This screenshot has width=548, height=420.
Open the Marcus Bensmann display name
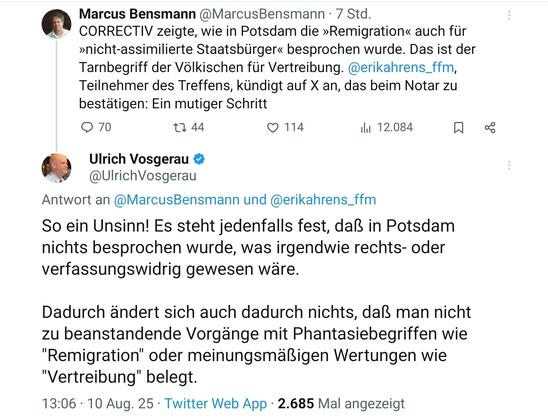point(137,14)
